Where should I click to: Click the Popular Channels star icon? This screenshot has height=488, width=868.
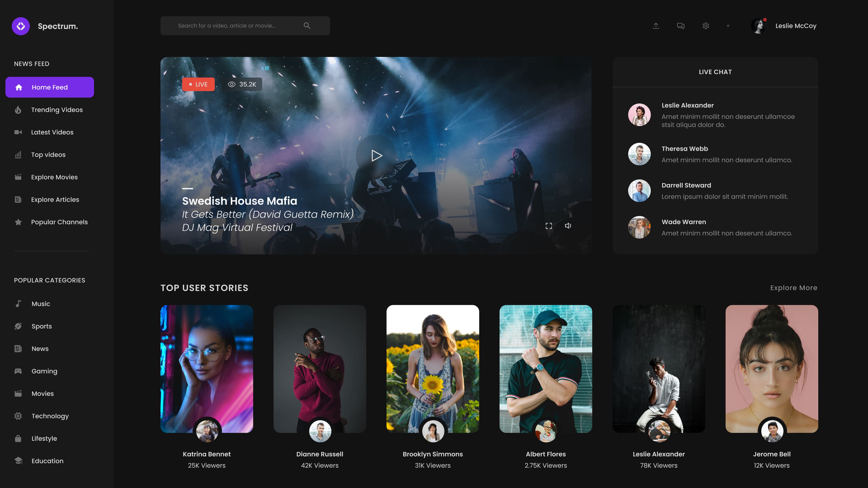tap(18, 222)
